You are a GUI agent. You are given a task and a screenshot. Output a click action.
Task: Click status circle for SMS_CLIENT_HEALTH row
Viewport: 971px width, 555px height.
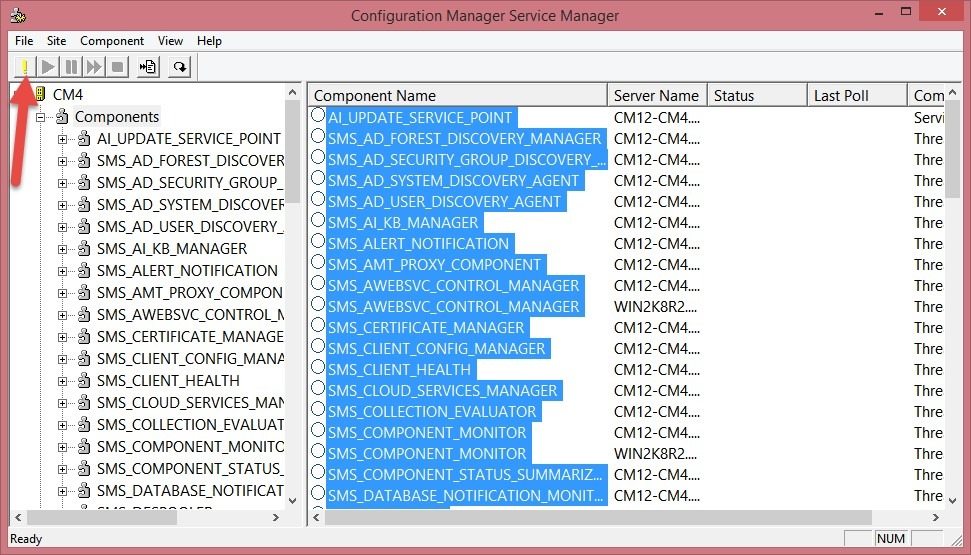pyautogui.click(x=318, y=367)
